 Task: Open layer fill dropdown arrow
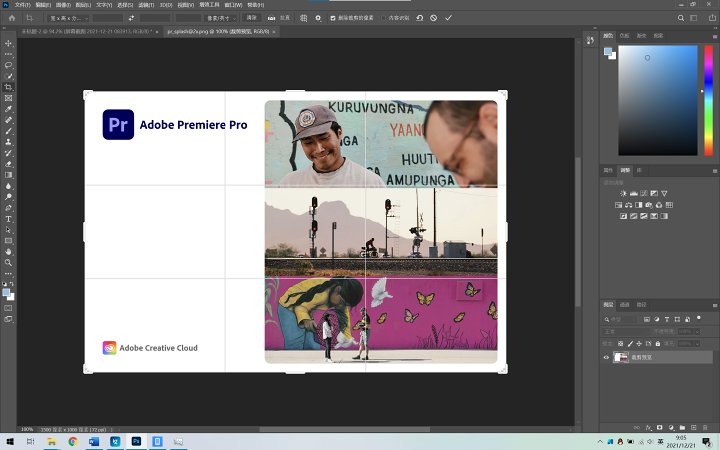coord(697,343)
